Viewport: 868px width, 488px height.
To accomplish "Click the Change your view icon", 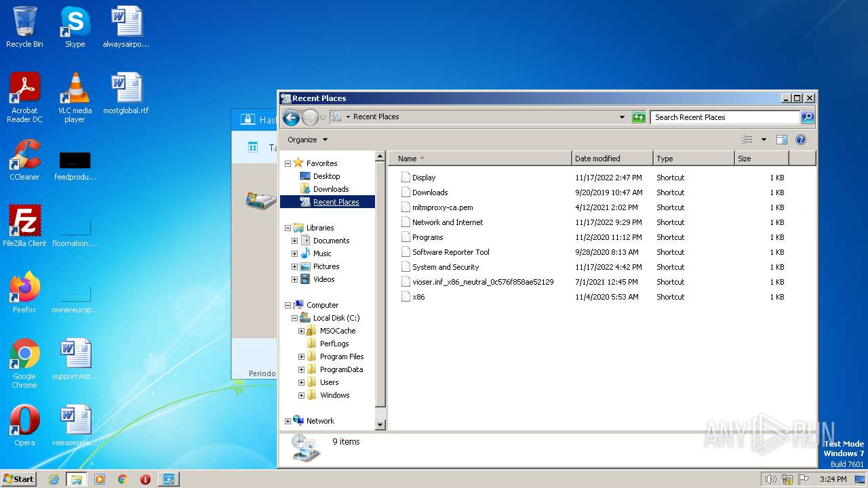I will (x=747, y=140).
